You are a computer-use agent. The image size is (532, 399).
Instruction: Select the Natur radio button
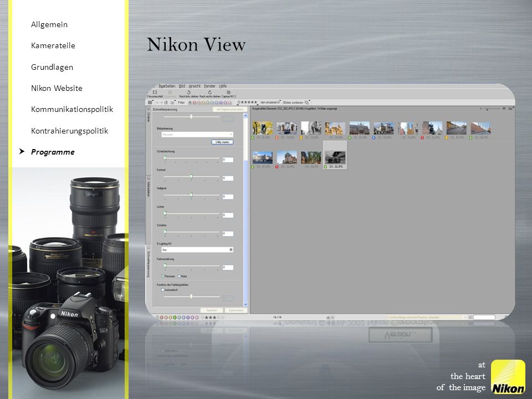(179, 276)
